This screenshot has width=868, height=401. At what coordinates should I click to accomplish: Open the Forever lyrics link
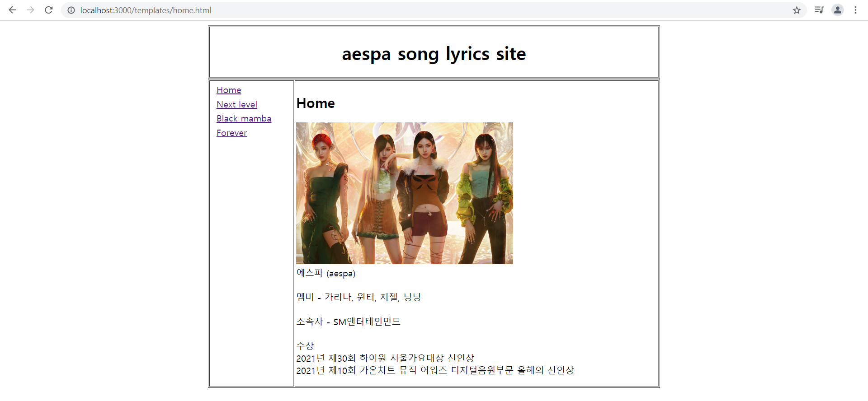231,133
